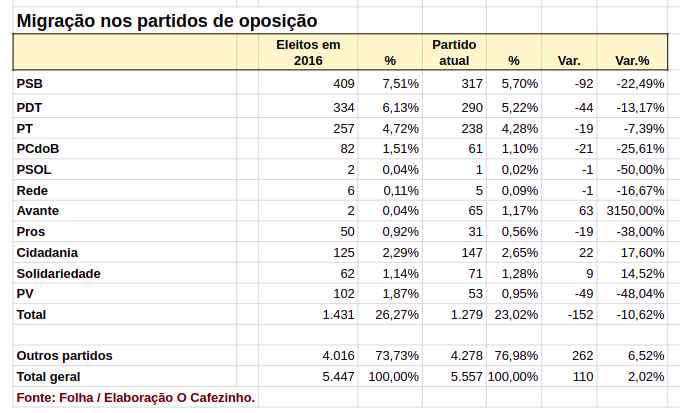The image size is (680, 413).
Task: Click the -22,49% variation cell
Action: tap(639, 84)
